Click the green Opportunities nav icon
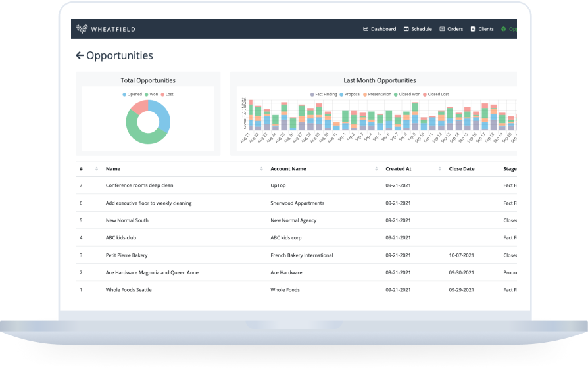This screenshot has width=588, height=371. pos(504,29)
